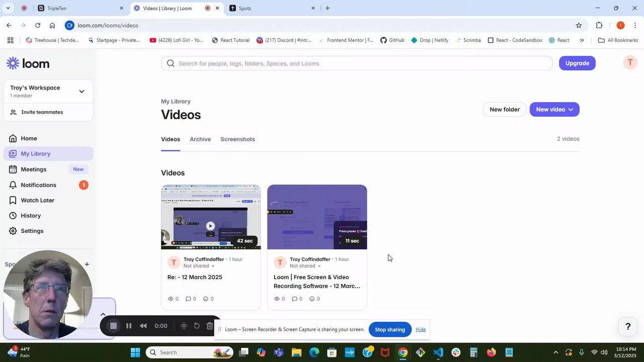Open Visual Studio Code from taskbar
The width and height of the screenshot is (644, 362).
pyautogui.click(x=438, y=352)
